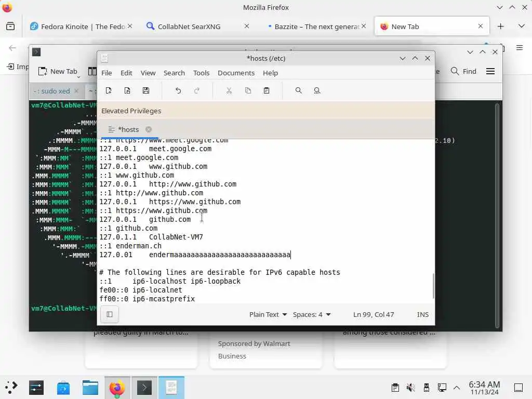Image resolution: width=532 pixels, height=399 pixels.
Task: Open a file with xed toolbar icon
Action: click(x=127, y=90)
